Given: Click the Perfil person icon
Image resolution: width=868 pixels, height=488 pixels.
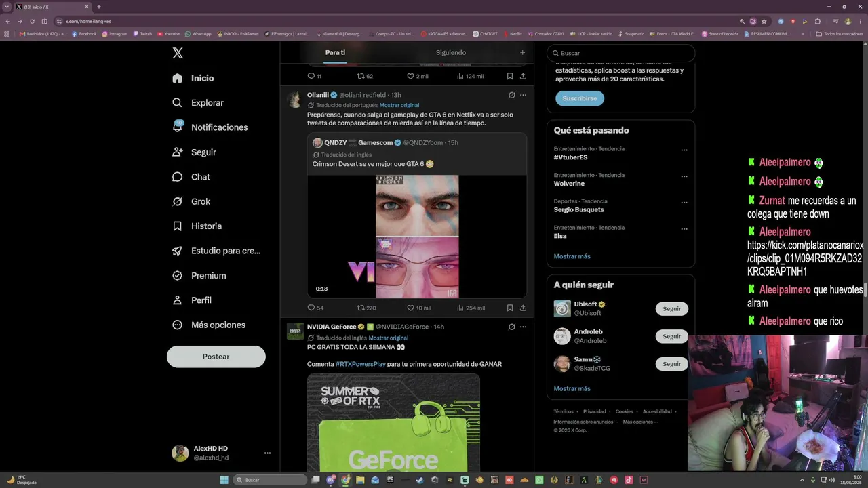Looking at the screenshot, I should (x=178, y=300).
